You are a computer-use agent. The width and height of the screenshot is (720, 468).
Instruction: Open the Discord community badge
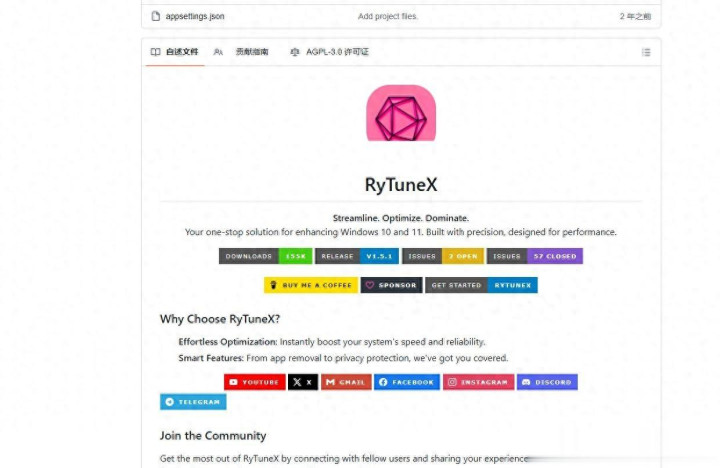pyautogui.click(x=547, y=382)
